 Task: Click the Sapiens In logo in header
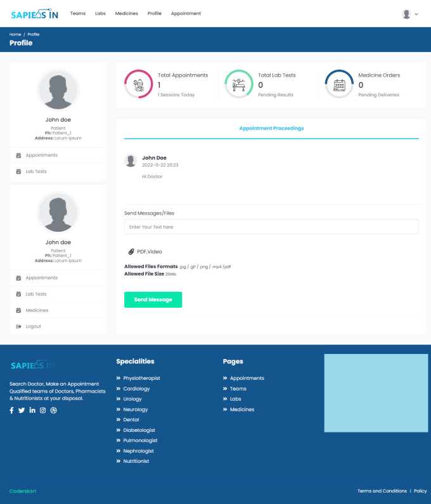coord(34,14)
